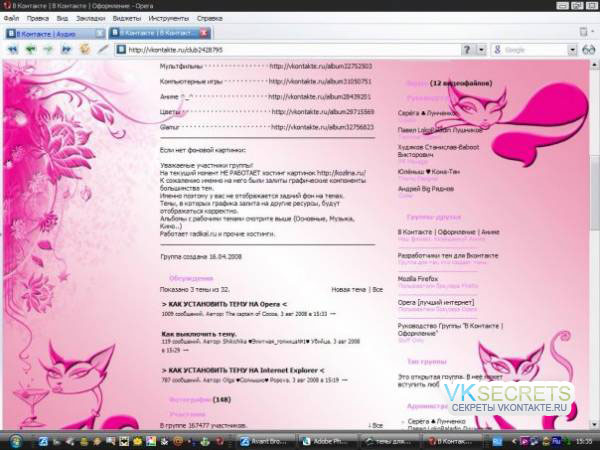Click the question mark icon in address bar
Screen dimensions: 600x450
(x=467, y=50)
